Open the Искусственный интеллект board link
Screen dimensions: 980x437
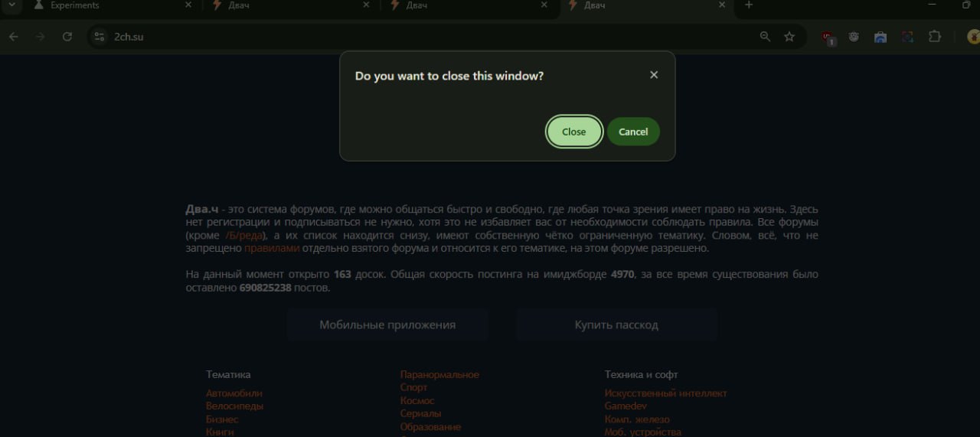[665, 393]
